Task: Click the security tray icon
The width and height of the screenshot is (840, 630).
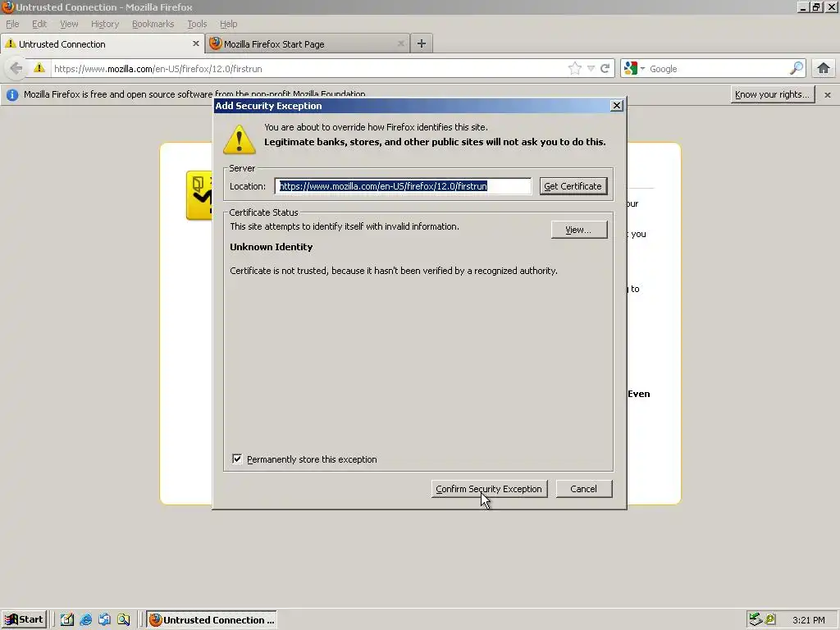Action: click(770, 619)
